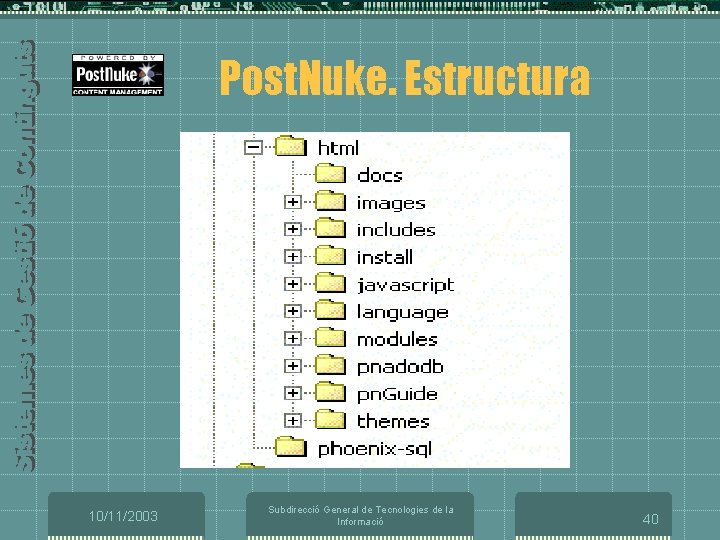720x540 pixels.
Task: Click the html folder icon
Action: tap(291, 146)
